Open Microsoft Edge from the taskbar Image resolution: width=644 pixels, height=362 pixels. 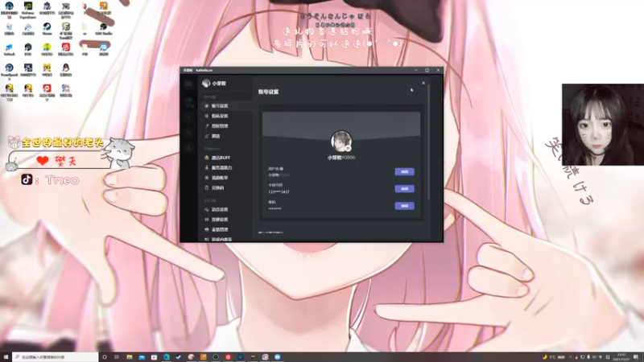167,357
